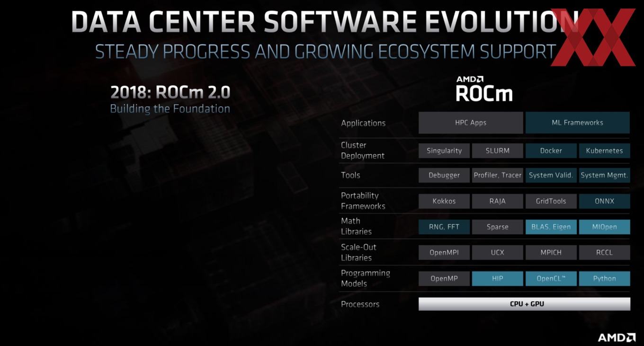Click the Building the Foundation subtitle
The image size is (644, 346).
170,109
